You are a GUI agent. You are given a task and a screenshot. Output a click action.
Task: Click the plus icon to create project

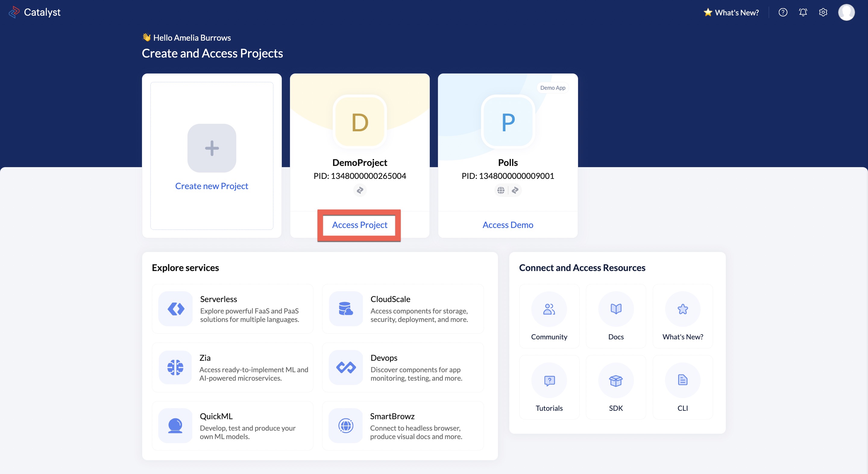coord(212,148)
